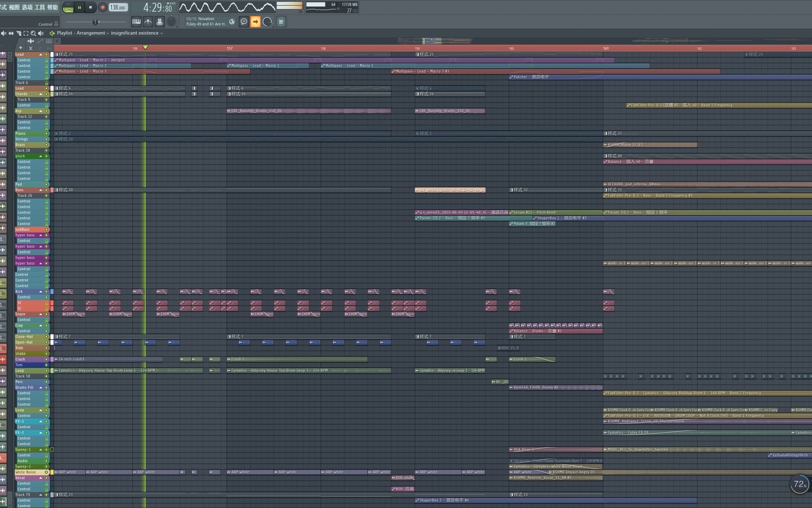Screen dimensions: 812x508
Task: Click the audio waveform picker icon
Action: click(x=31, y=41)
